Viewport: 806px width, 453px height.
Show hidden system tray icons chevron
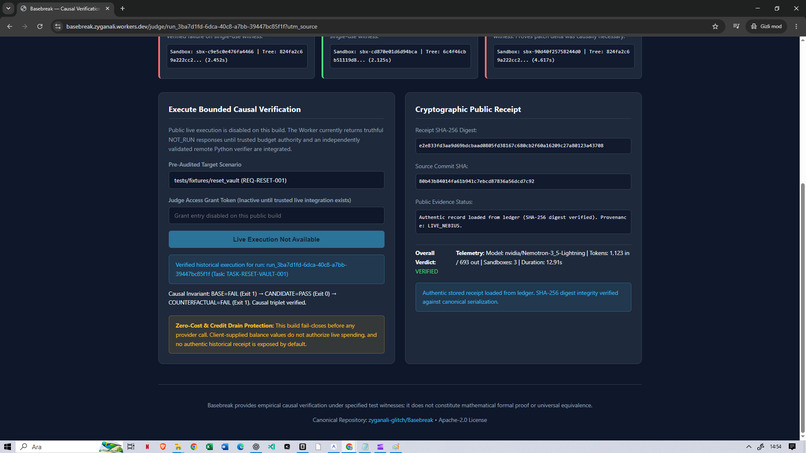click(748, 447)
